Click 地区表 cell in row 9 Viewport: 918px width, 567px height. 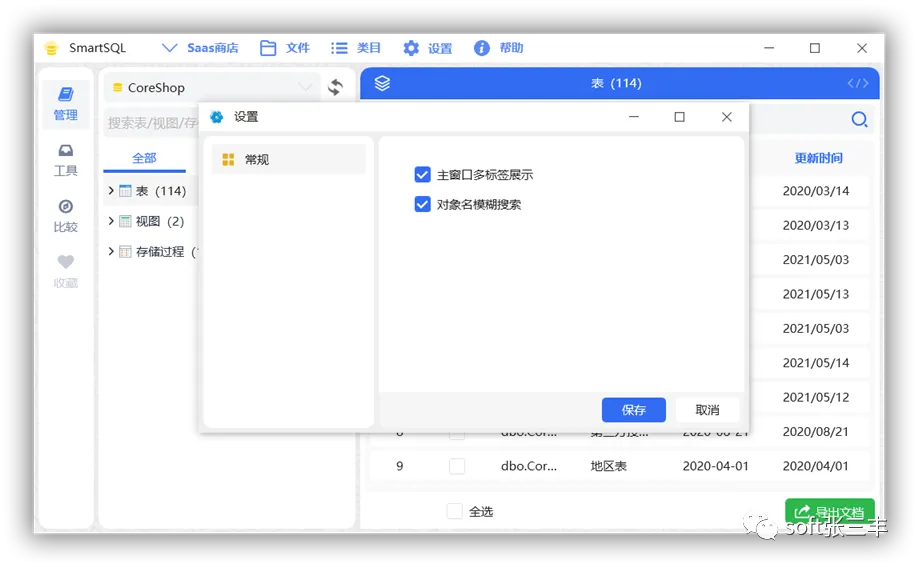point(608,466)
